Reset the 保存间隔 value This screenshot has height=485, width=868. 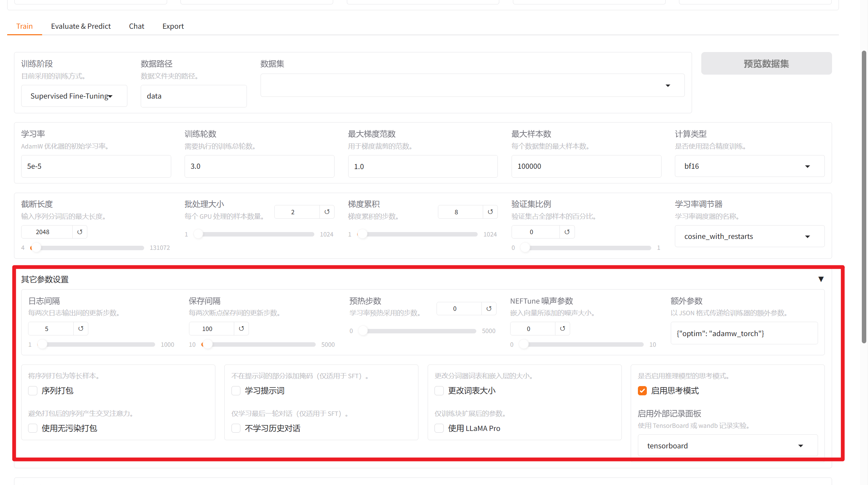[241, 328]
